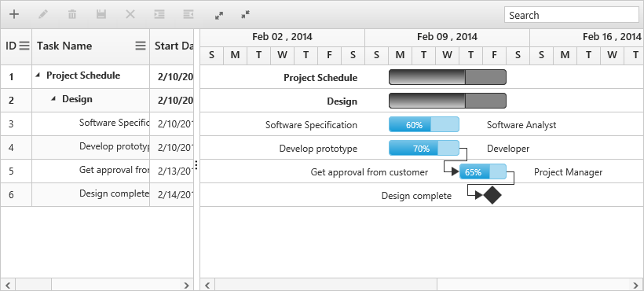Click the Indent task icon
The width and height of the screenshot is (644, 291).
[159, 14]
